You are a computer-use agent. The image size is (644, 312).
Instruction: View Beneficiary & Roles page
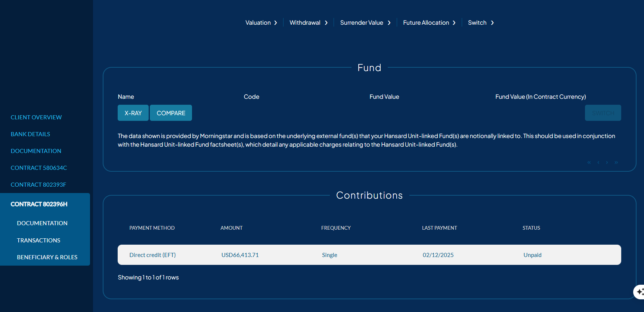[47, 257]
